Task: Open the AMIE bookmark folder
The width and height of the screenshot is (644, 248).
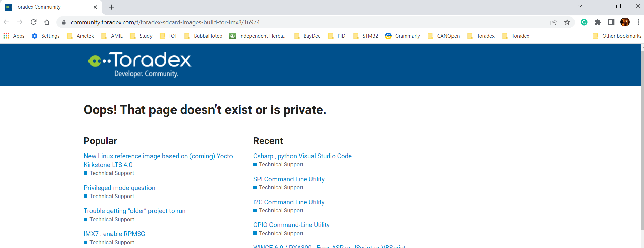Action: 112,36
